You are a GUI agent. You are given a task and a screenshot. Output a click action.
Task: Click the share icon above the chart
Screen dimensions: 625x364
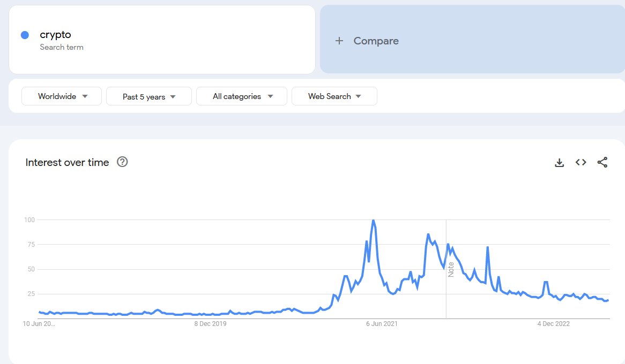pos(602,162)
